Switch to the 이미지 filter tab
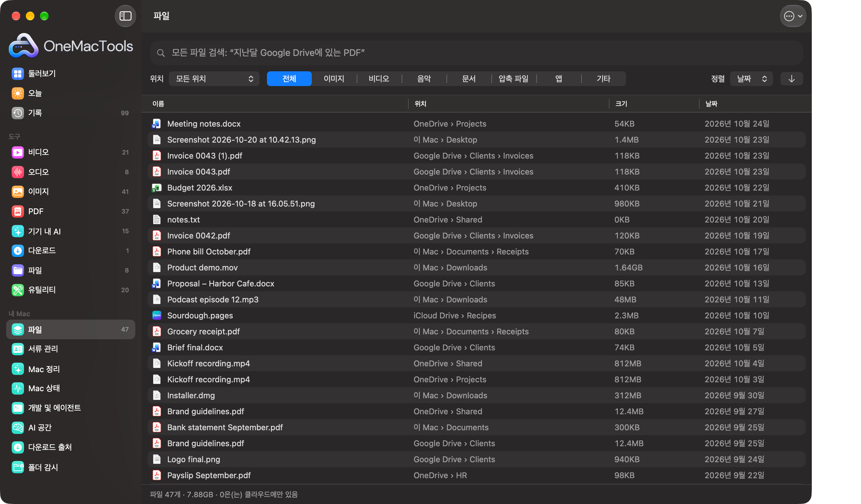The width and height of the screenshot is (861, 504). click(x=334, y=79)
